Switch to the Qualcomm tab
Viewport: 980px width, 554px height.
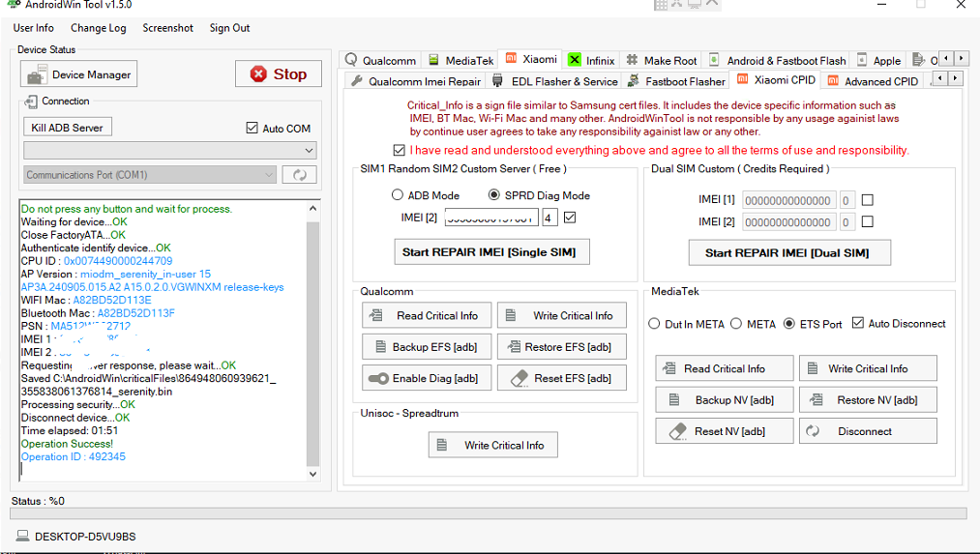[x=380, y=60]
